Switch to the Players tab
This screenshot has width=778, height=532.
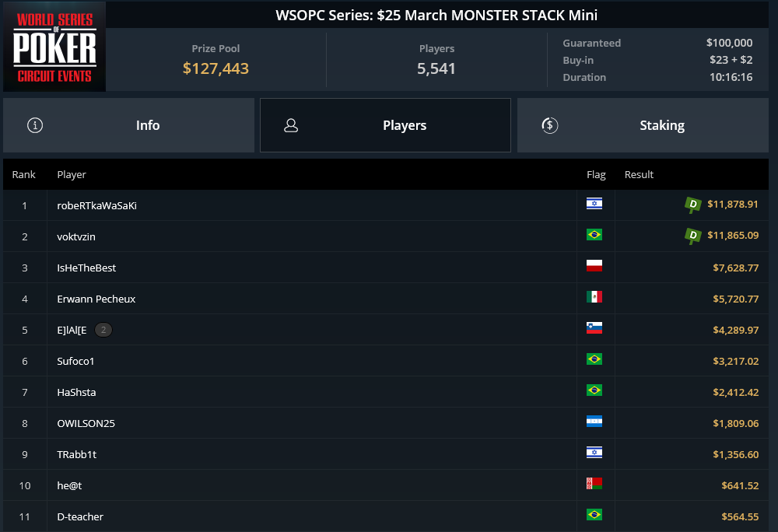(x=385, y=125)
